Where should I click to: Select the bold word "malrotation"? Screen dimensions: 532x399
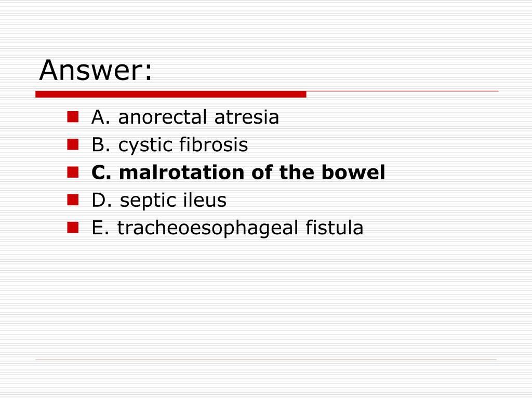[x=182, y=172]
